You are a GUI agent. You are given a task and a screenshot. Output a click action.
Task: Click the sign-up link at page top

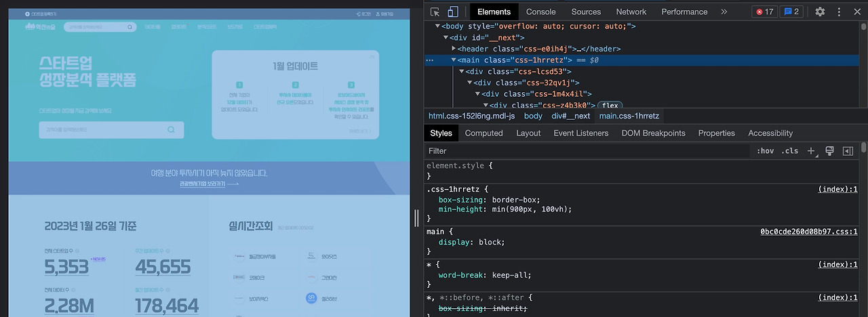point(384,14)
